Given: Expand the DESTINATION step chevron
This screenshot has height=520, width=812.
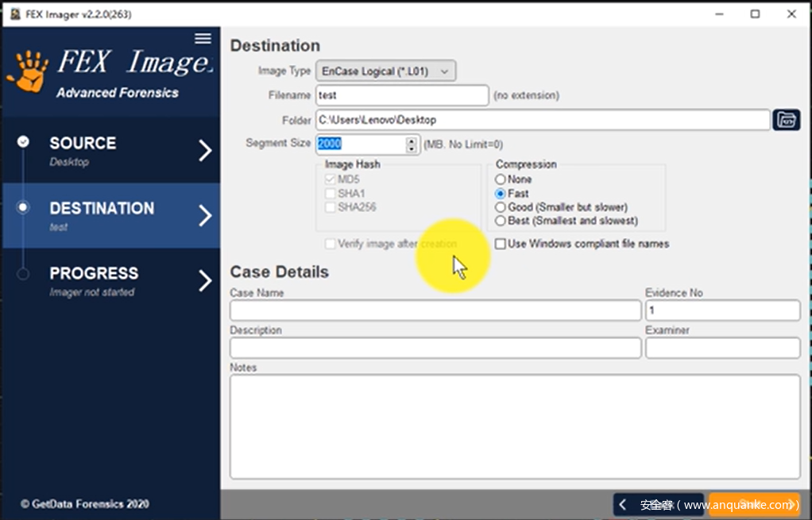Looking at the screenshot, I should pos(206,216).
